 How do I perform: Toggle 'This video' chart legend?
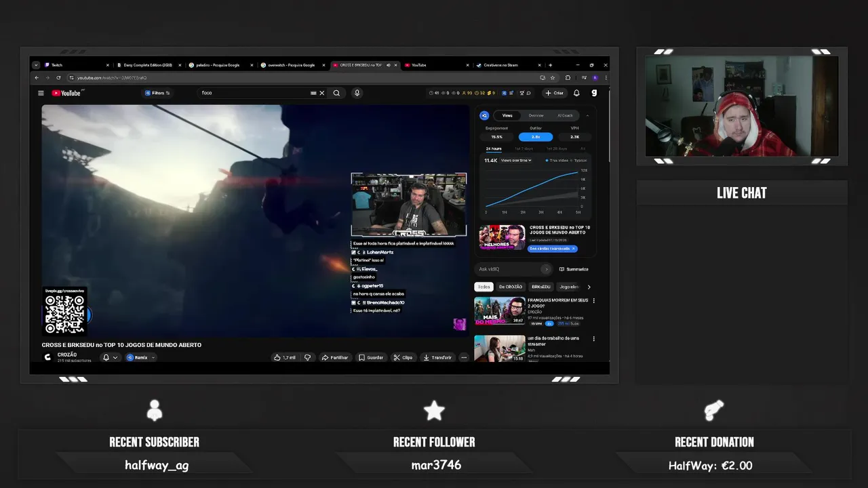[x=556, y=161]
